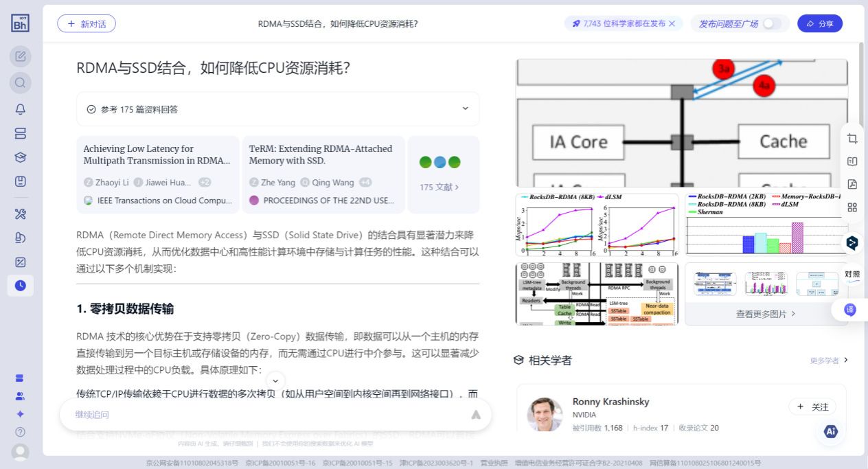Expand the collapsed answer chevron above input
The height and width of the screenshot is (469, 868).
point(275,380)
